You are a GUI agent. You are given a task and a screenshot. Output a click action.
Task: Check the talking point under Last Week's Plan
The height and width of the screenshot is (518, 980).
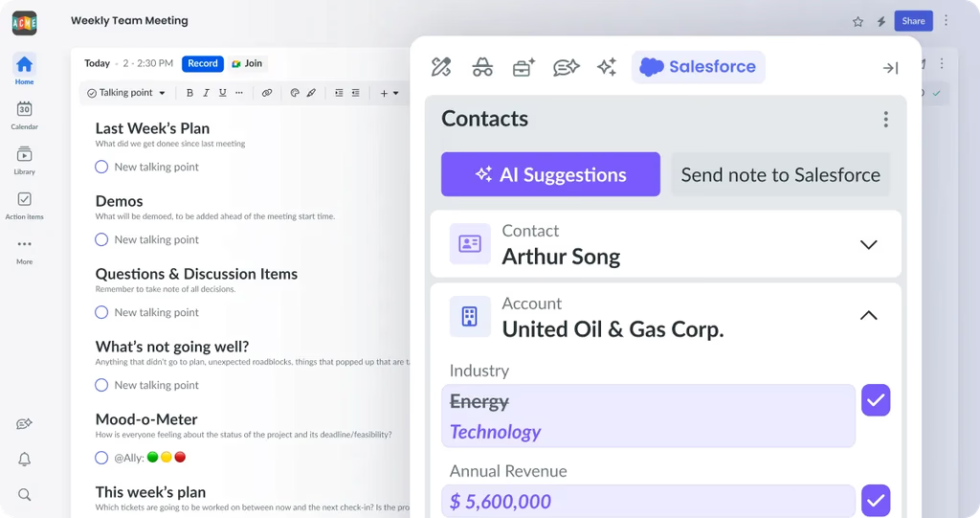pos(101,167)
